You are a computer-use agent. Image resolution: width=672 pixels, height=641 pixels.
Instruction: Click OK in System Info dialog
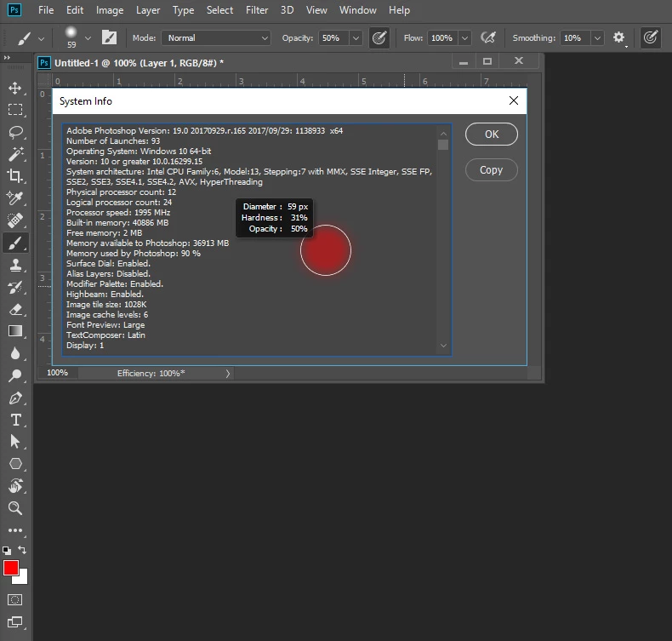[491, 134]
